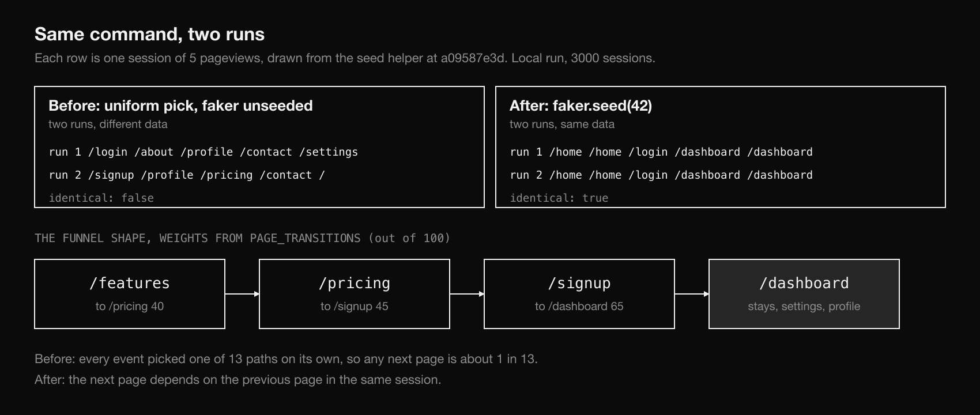Click 'to /signup 45' weight text

355,307
